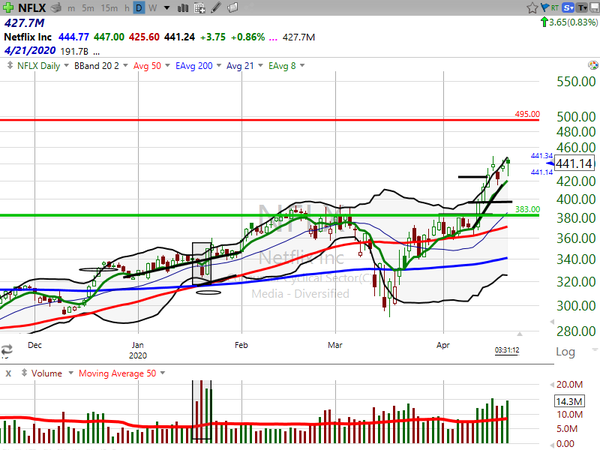Click the printer icon beside NFLX
This screenshot has width=600, height=450.
pos(56,8)
